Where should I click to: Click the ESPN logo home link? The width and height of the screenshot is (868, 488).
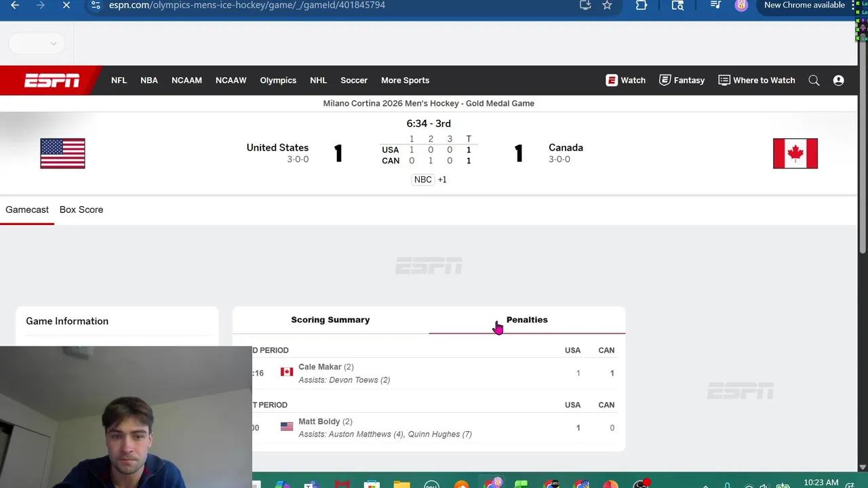click(x=52, y=81)
